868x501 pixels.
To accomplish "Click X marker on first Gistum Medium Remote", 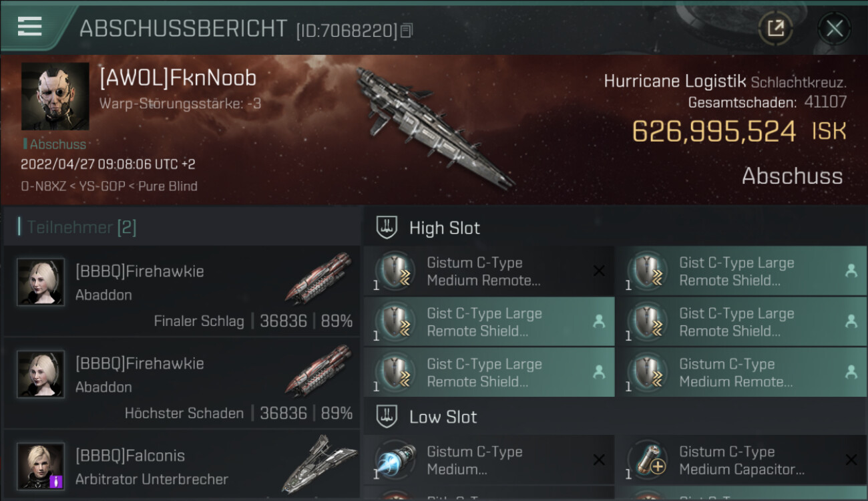I will (x=599, y=271).
